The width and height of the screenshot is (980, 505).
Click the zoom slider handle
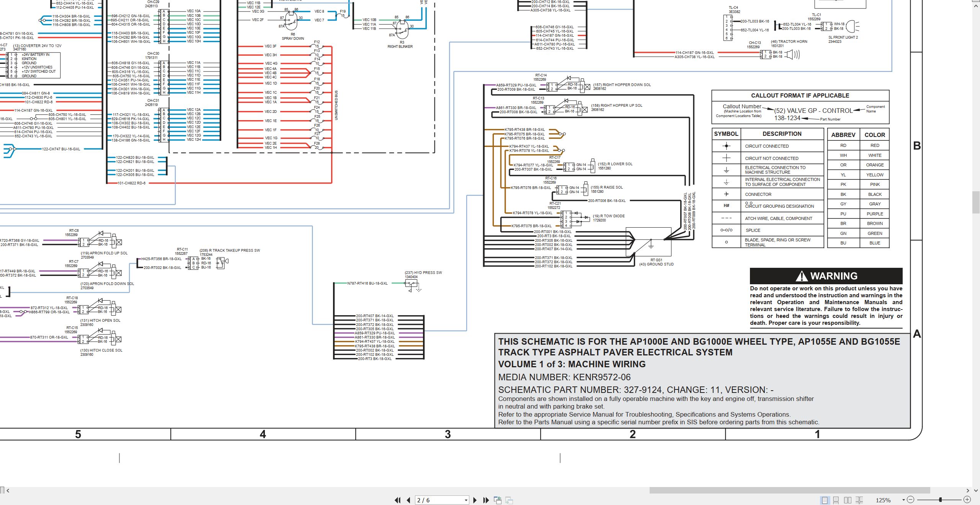940,500
